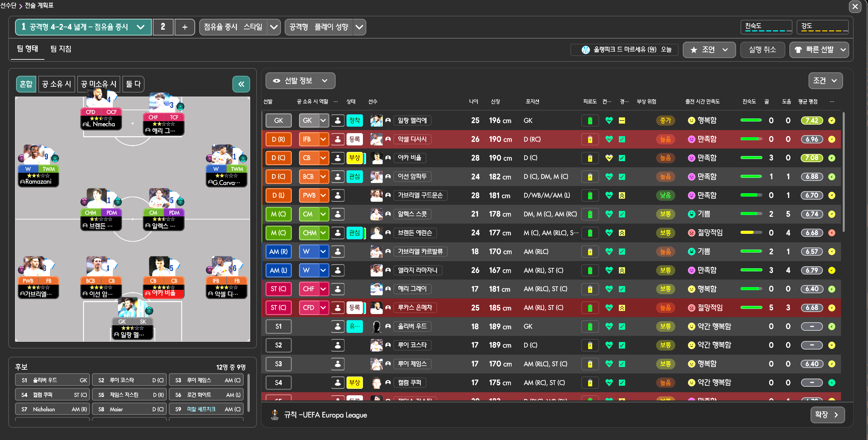Open the 조건 filter dropdown
This screenshot has height=440, width=868.
pos(825,81)
